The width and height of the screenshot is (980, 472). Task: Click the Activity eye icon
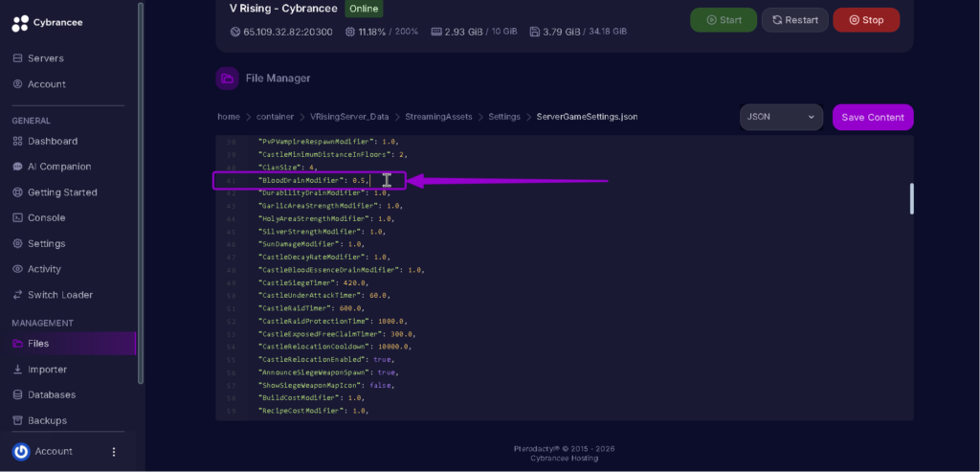click(x=17, y=269)
